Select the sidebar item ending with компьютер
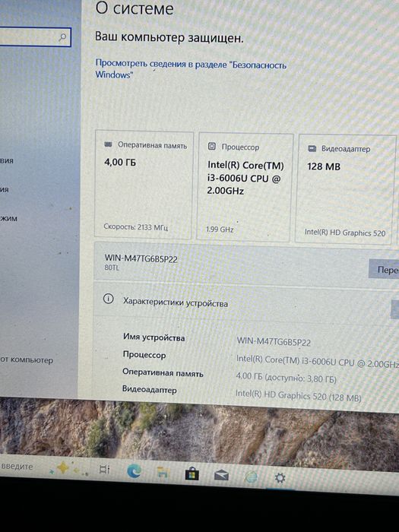Screen dimensions: 399x532 [x=27, y=359]
